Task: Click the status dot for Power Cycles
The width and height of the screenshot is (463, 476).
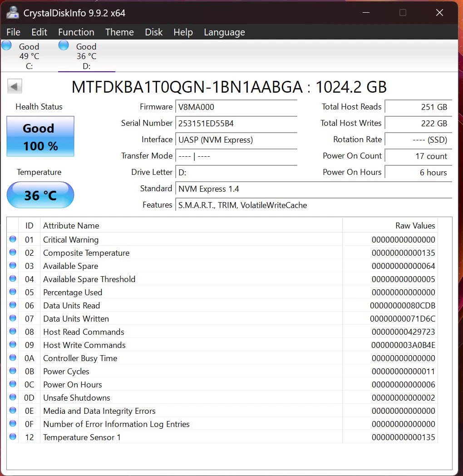Action: tap(13, 371)
